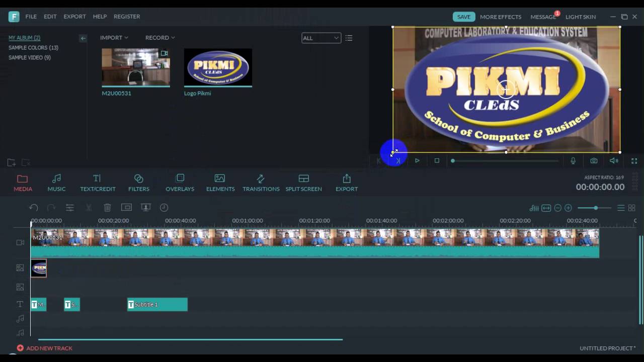Open the FILE menu
The width and height of the screenshot is (644, 362).
coord(31,17)
